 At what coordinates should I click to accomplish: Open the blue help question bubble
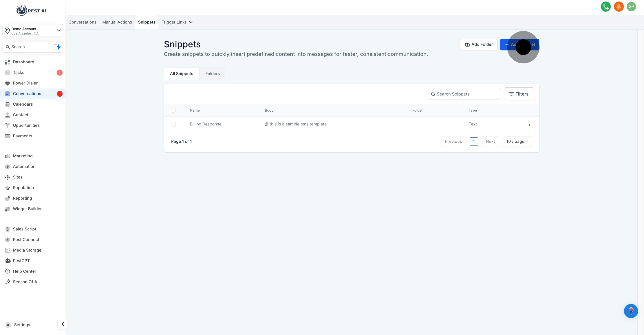tap(631, 311)
